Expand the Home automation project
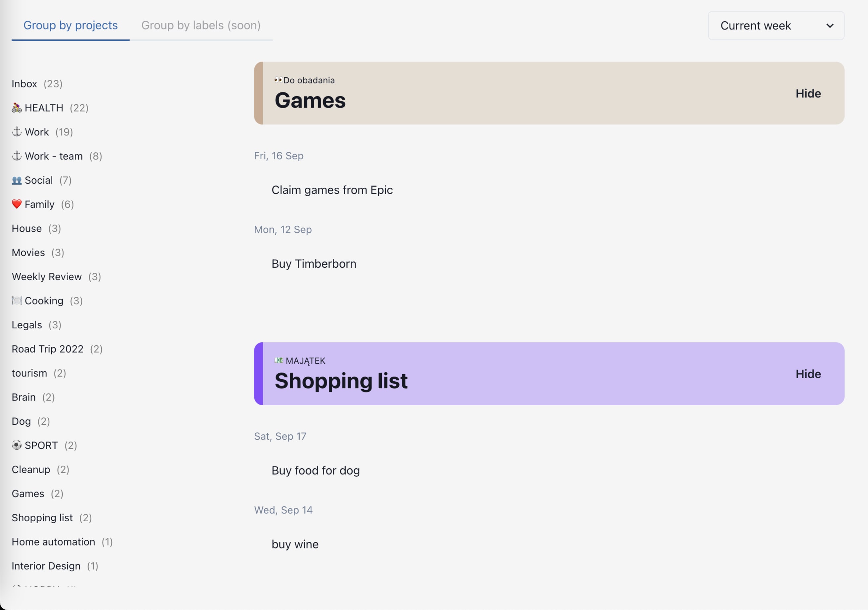The image size is (868, 610). [53, 541]
